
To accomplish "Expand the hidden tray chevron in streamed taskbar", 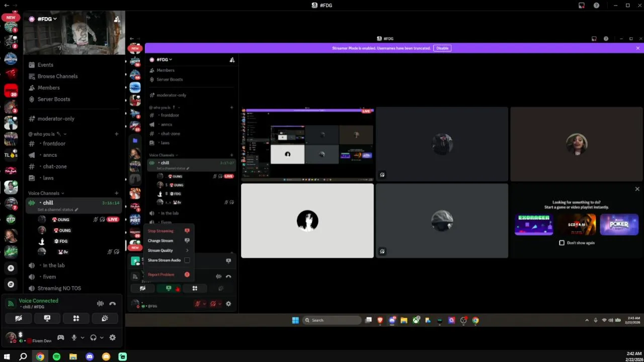I will pos(587,320).
